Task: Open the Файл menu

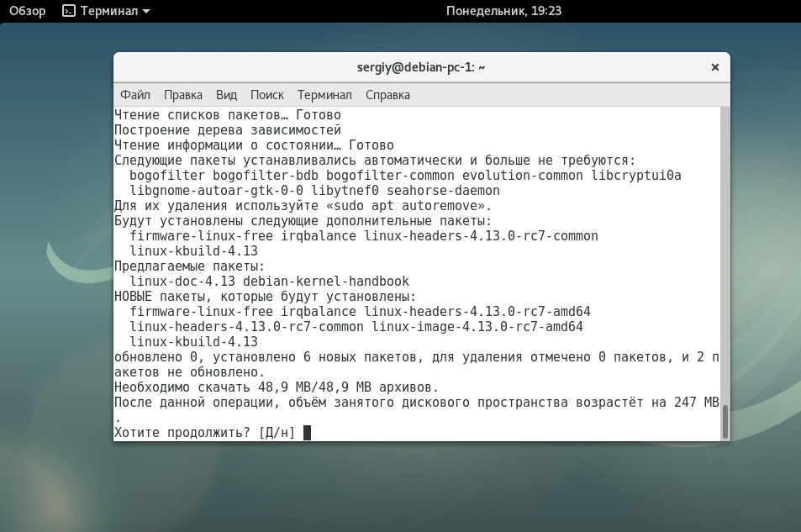Action: coord(135,95)
